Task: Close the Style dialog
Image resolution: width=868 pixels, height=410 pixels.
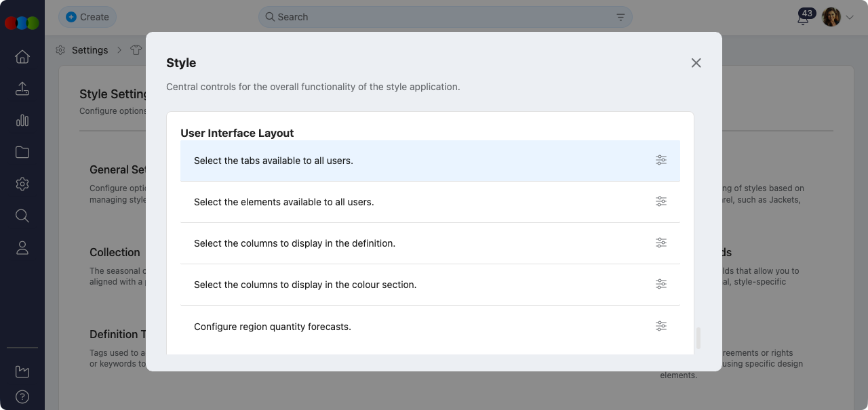Action: coord(696,63)
